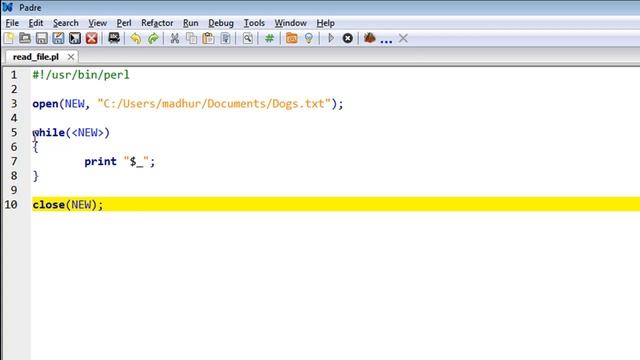Open the Window menu
Screen dimensions: 640x360
click(x=291, y=23)
